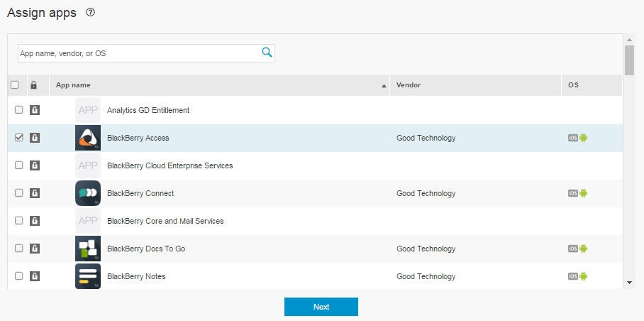Click the BlackBerry Access app icon

[x=88, y=138]
